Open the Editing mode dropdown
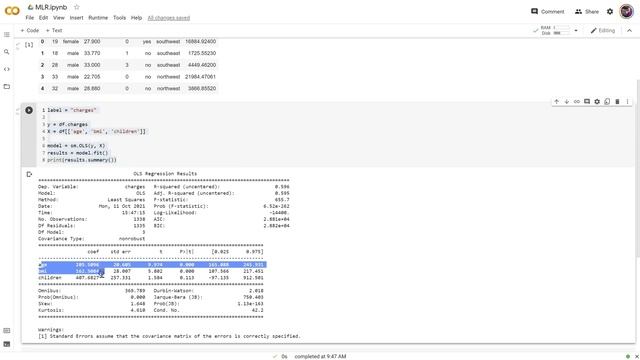The image size is (640, 360). pos(603,31)
